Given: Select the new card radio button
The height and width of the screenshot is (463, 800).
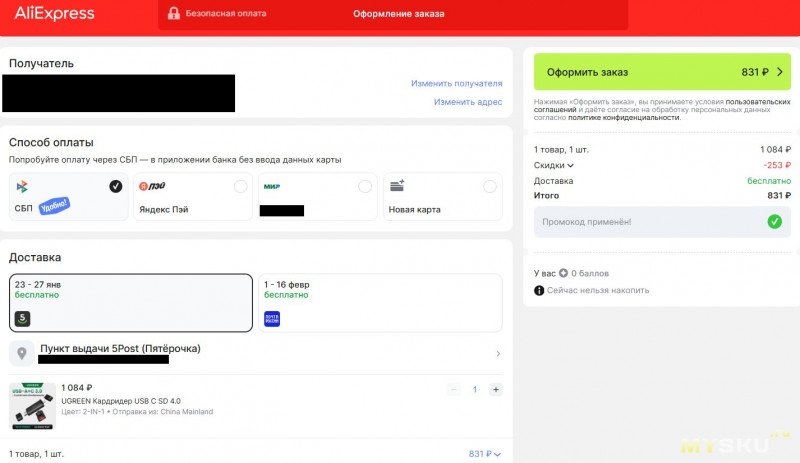Looking at the screenshot, I should point(489,186).
